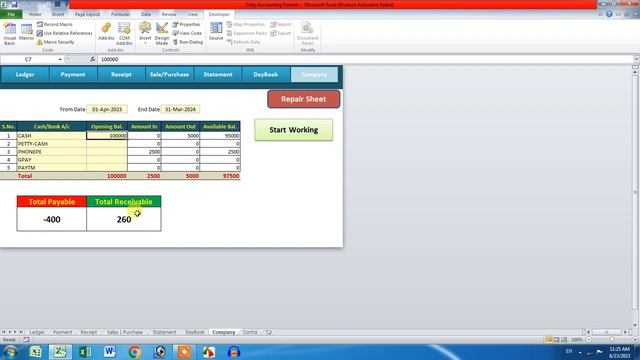Open the File tab

coord(11,14)
